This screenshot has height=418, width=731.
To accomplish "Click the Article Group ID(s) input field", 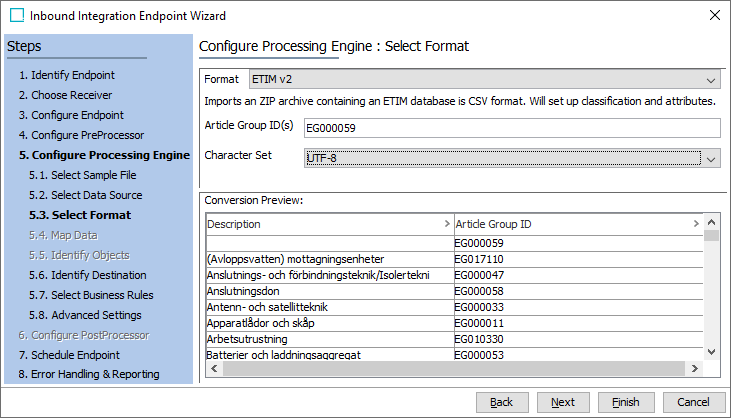I will coord(512,128).
